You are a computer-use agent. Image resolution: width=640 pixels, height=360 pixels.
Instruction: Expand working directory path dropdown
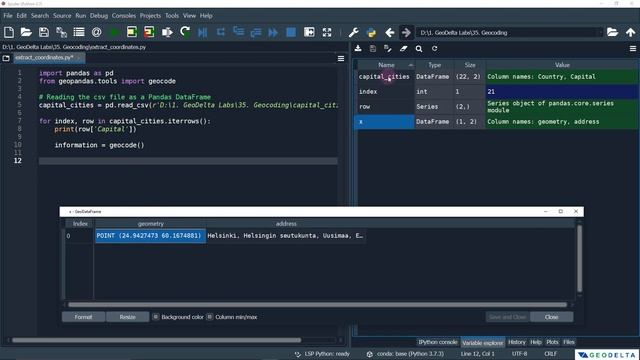click(600, 33)
